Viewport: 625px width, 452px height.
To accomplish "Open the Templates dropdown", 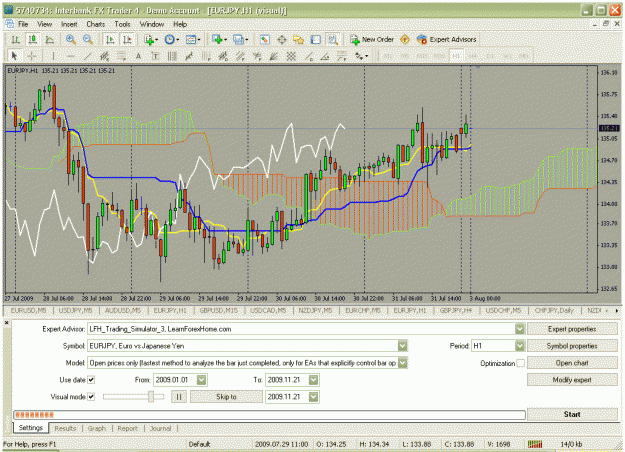I will 193,39.
